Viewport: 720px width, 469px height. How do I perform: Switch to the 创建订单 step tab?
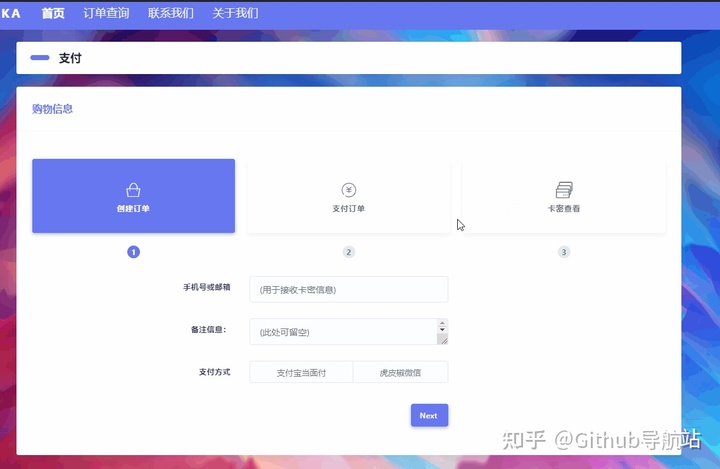point(134,196)
